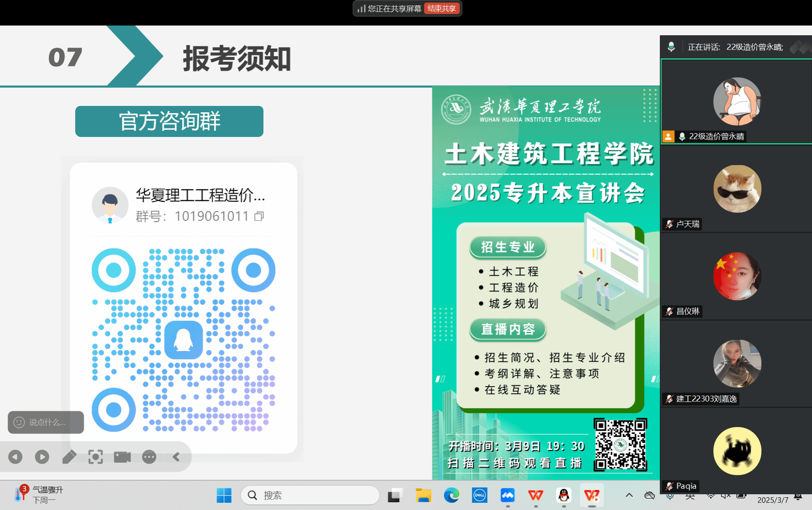Click muted mic icon beside 卢天瑞
The width and height of the screenshot is (812, 510).
670,224
